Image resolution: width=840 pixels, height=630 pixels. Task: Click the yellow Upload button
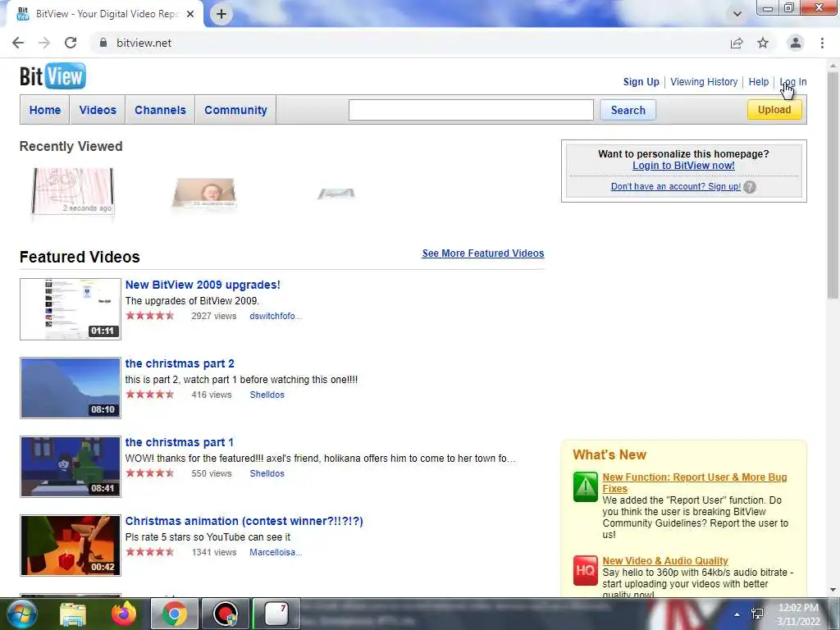coord(774,110)
